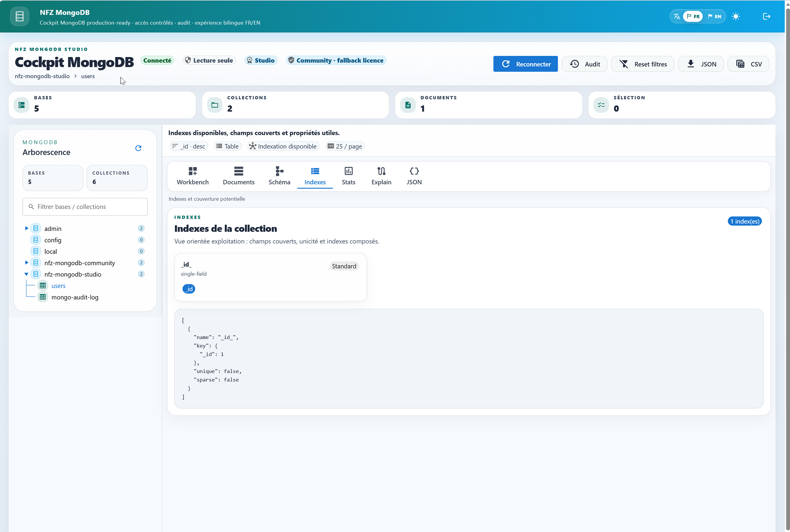Click users in the breadcrumb

88,76
